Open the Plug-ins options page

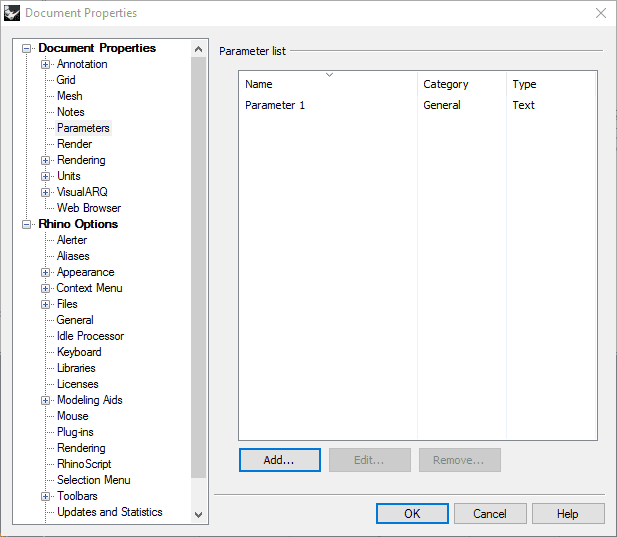(x=75, y=432)
